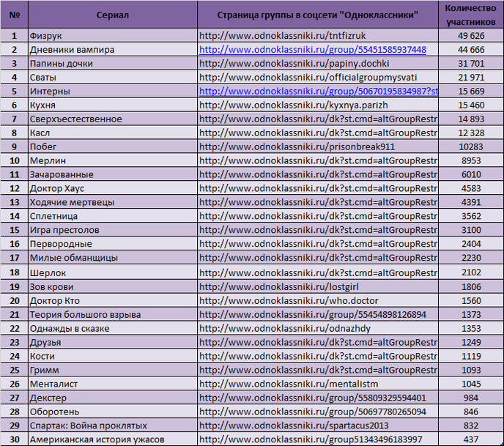Image resolution: width=504 pixels, height=446 pixels.
Task: Click the № column header
Action: point(15,15)
